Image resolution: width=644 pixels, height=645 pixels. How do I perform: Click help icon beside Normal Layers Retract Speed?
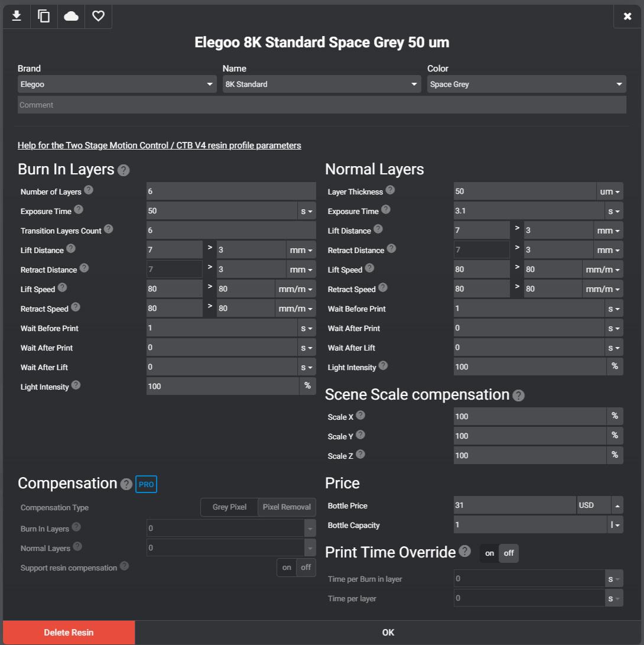[x=383, y=287]
